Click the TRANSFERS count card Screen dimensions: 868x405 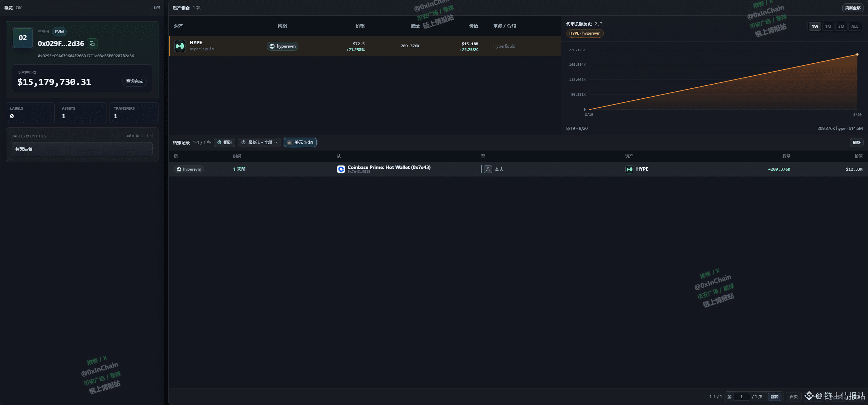pos(134,113)
